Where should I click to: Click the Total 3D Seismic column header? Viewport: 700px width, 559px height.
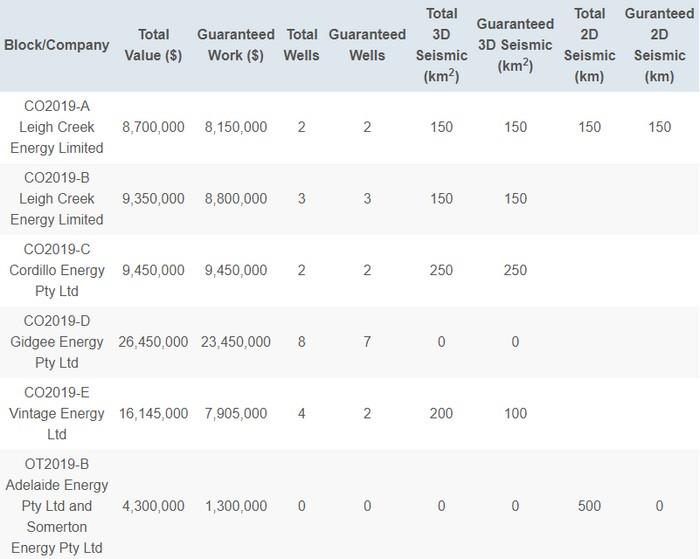[x=441, y=45]
